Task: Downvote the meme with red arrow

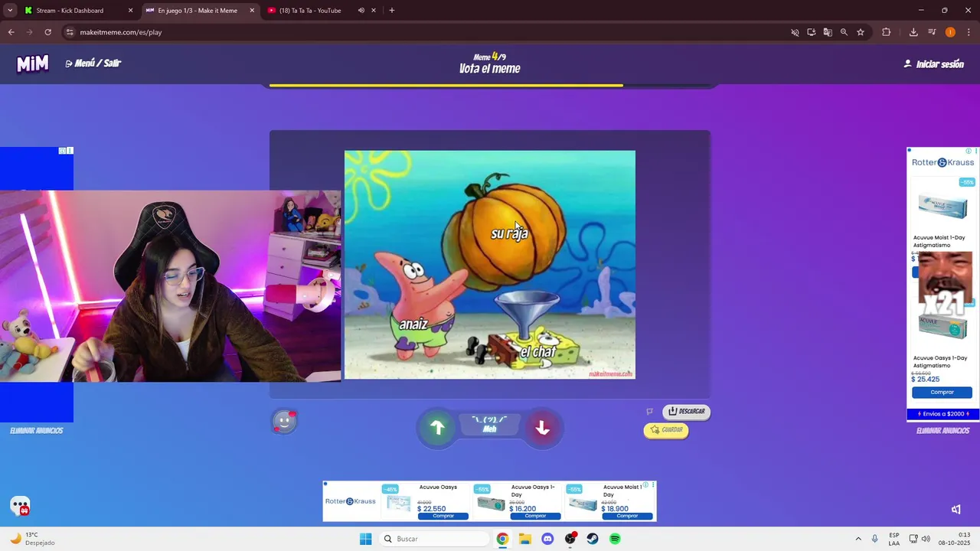Action: 543,428
